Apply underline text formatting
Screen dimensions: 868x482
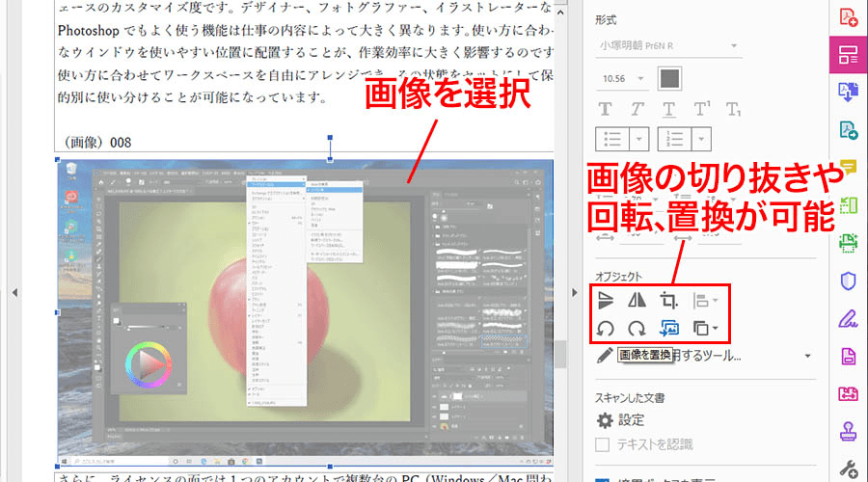pyautogui.click(x=668, y=110)
